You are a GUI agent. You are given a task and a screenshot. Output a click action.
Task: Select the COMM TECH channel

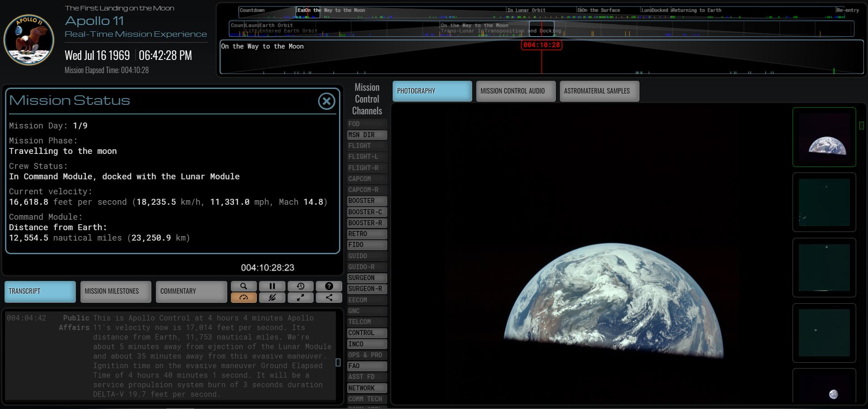pyautogui.click(x=367, y=399)
